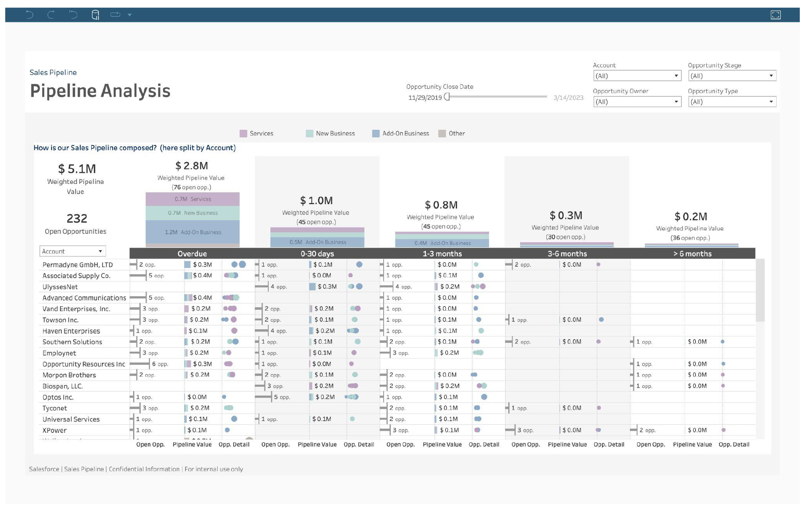The image size is (812, 525).
Task: Select the New Business legend swatch
Action: coord(310,134)
